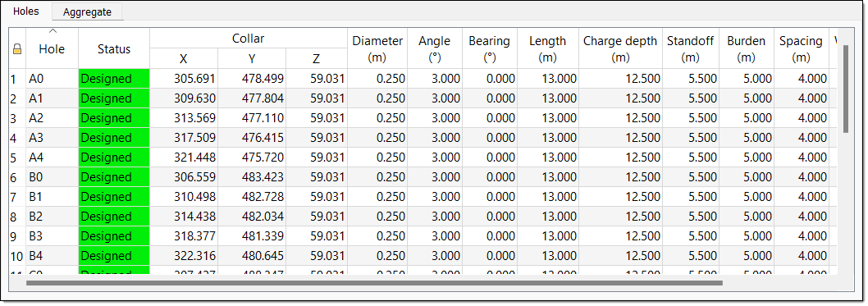868x306 pixels.
Task: Toggle sort arrow above Hole header
Action: coord(53,31)
